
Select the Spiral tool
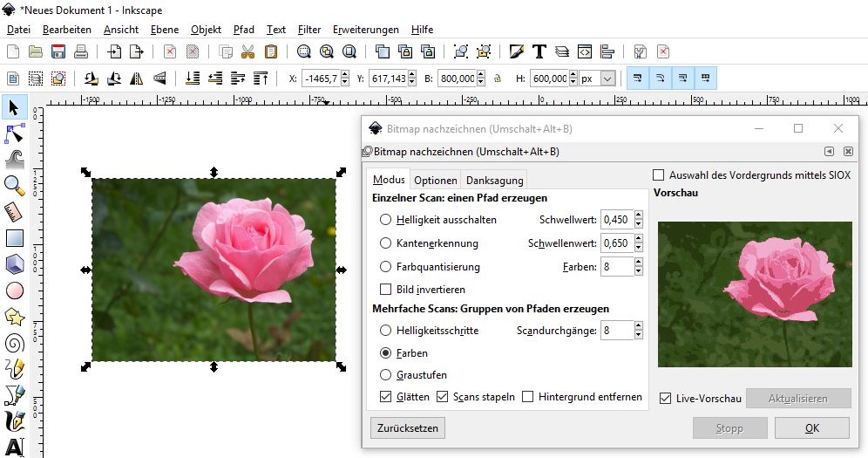14,342
